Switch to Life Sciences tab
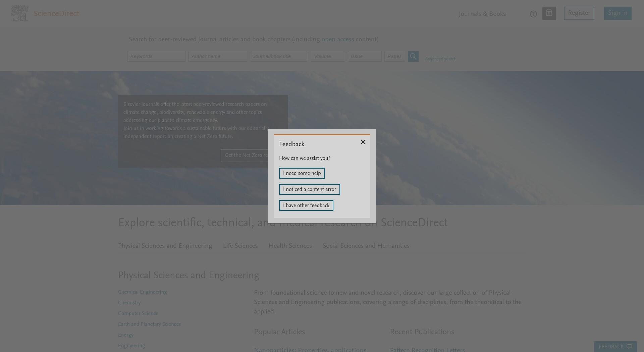Viewport: 644px width, 352px height. click(x=240, y=246)
